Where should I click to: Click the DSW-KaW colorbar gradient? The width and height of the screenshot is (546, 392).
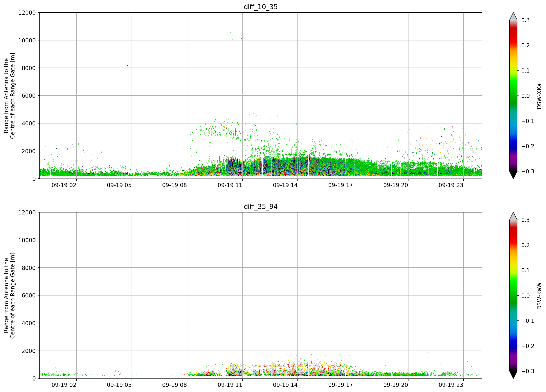pos(513,295)
